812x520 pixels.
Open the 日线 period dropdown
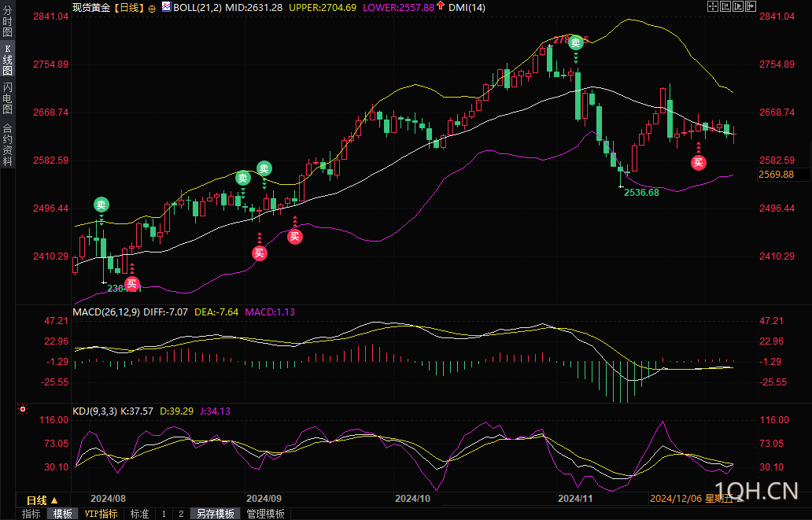pyautogui.click(x=42, y=500)
